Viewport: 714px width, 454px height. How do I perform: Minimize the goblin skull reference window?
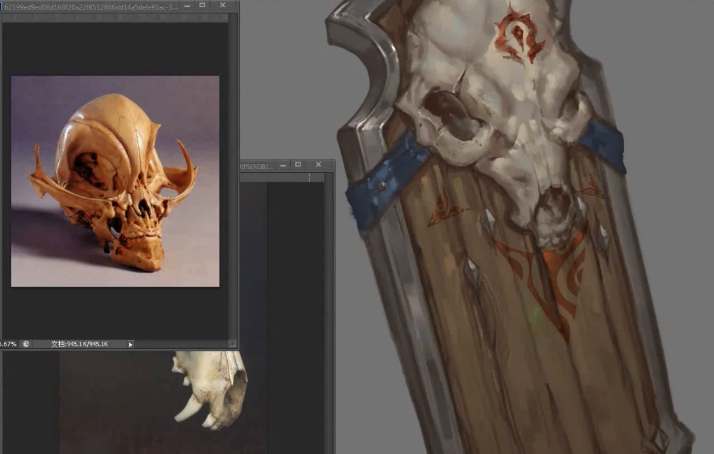click(187, 5)
